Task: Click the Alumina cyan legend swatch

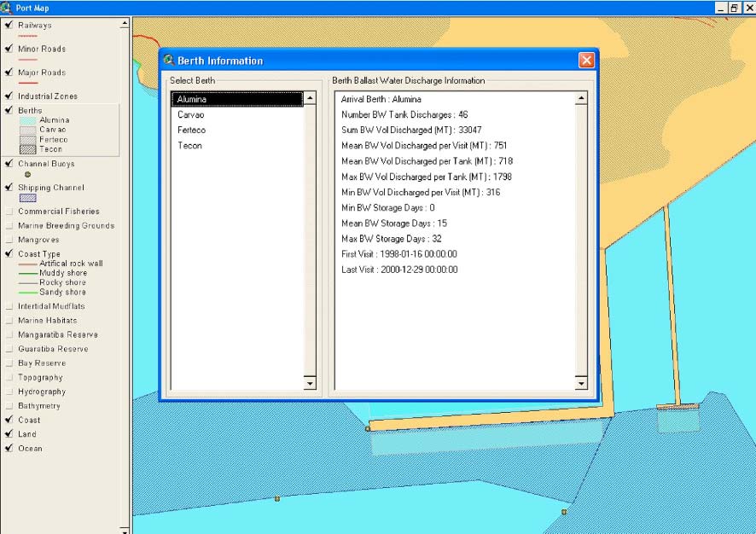Action: (27, 121)
